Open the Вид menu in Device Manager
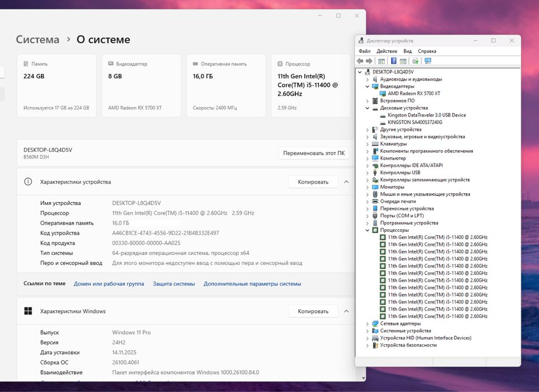The height and width of the screenshot is (392, 539). coord(407,51)
